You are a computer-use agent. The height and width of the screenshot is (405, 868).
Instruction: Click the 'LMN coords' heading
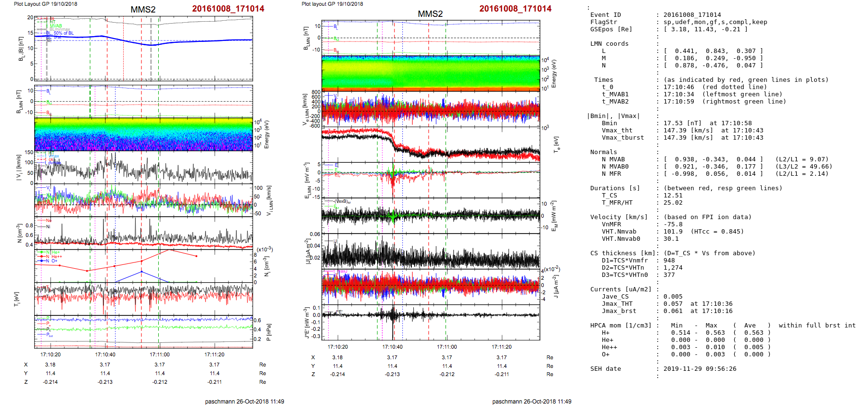tap(609, 44)
